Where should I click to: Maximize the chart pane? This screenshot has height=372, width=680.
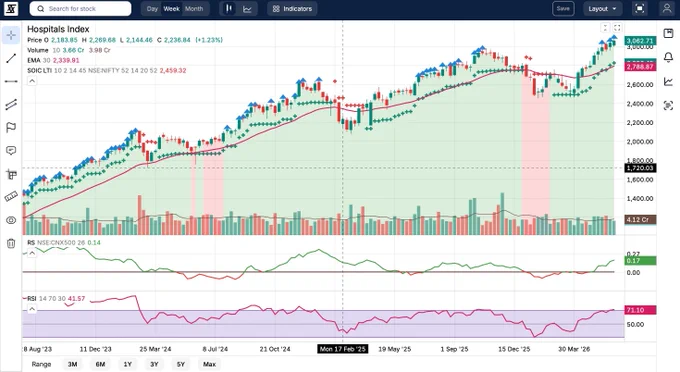point(617,28)
